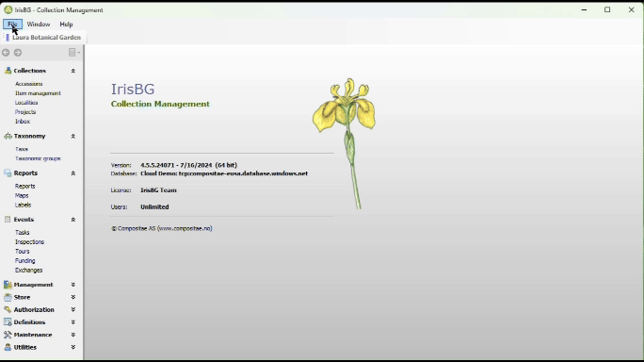Open Item management
644x362 pixels.
click(x=38, y=93)
